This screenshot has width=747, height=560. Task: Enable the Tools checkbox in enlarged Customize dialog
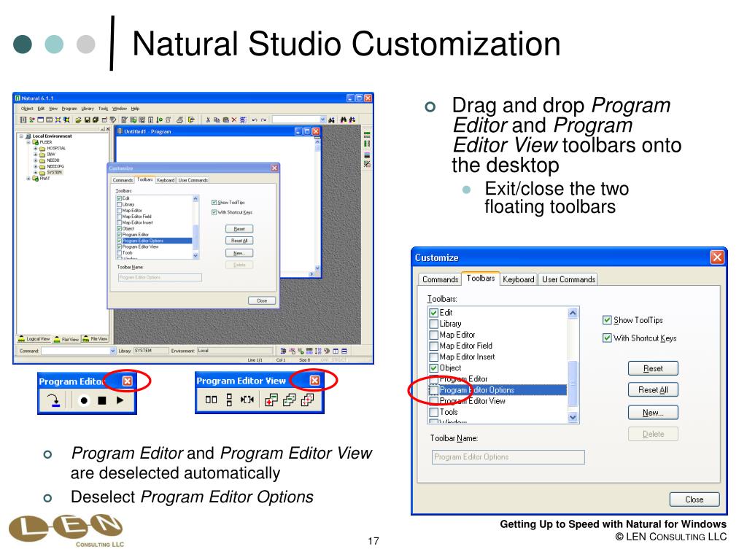pos(433,412)
